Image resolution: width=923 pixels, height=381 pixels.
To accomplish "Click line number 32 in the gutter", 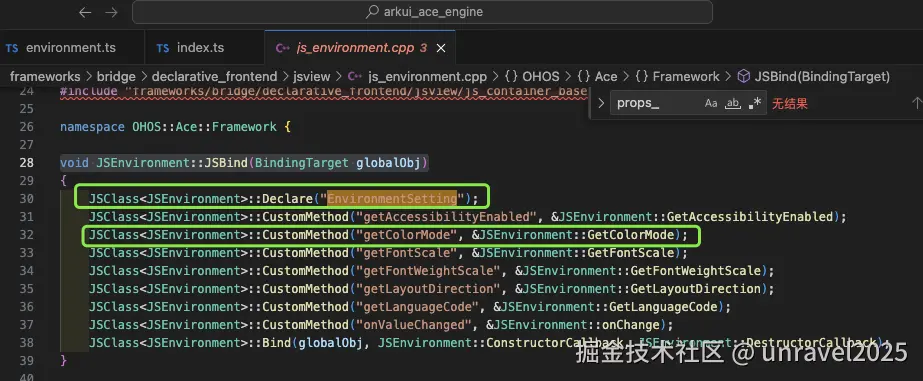I will (x=26, y=235).
